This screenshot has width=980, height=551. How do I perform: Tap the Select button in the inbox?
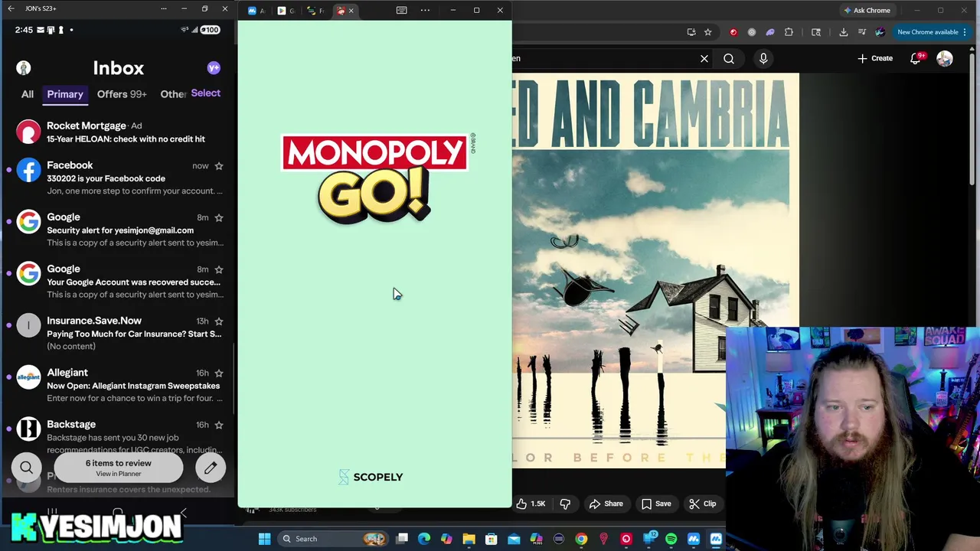click(x=205, y=93)
